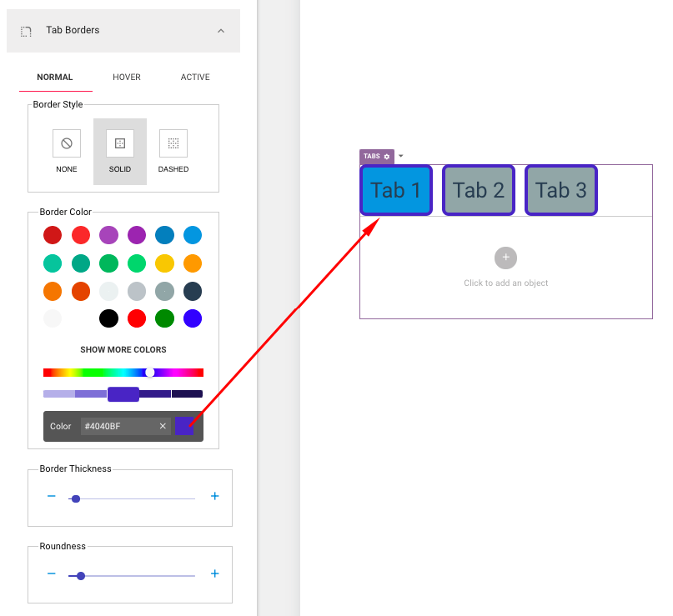Pick the pure red swatch in bottom row
The image size is (673, 616).
pyautogui.click(x=137, y=318)
